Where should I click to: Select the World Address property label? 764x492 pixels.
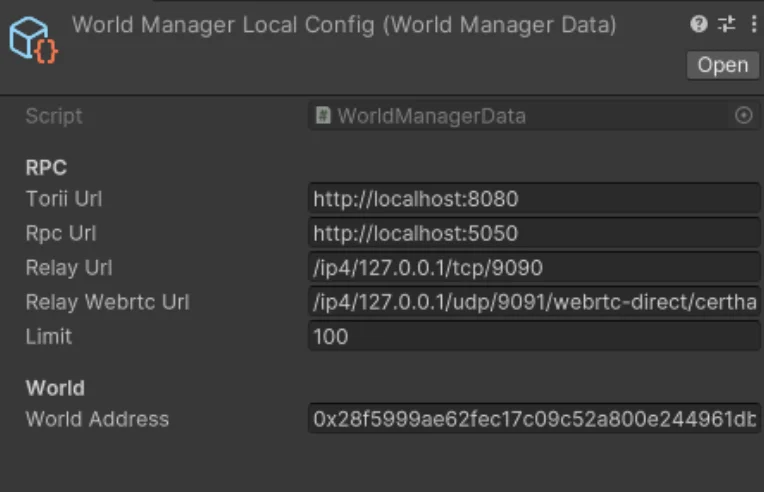(x=97, y=420)
